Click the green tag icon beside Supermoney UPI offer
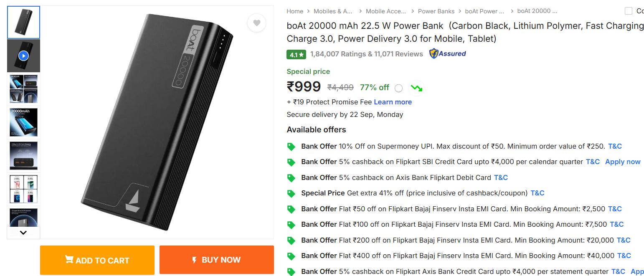 tap(291, 147)
